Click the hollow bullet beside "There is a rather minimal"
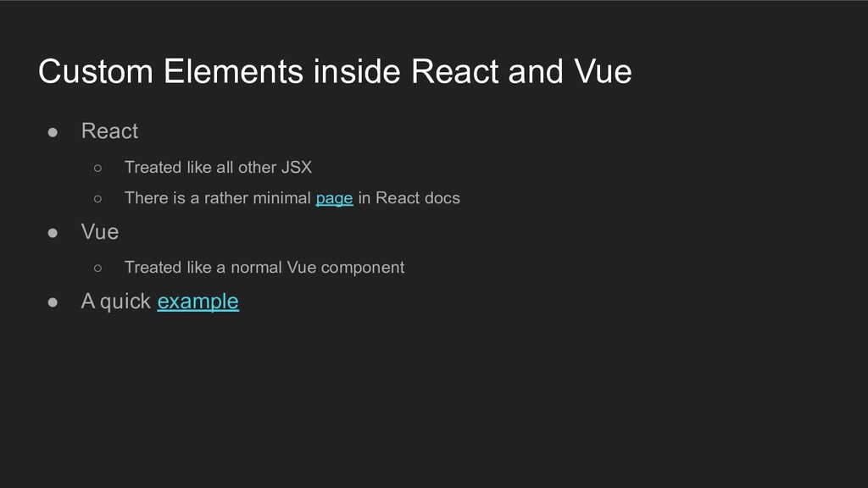The image size is (868, 488). [98, 198]
